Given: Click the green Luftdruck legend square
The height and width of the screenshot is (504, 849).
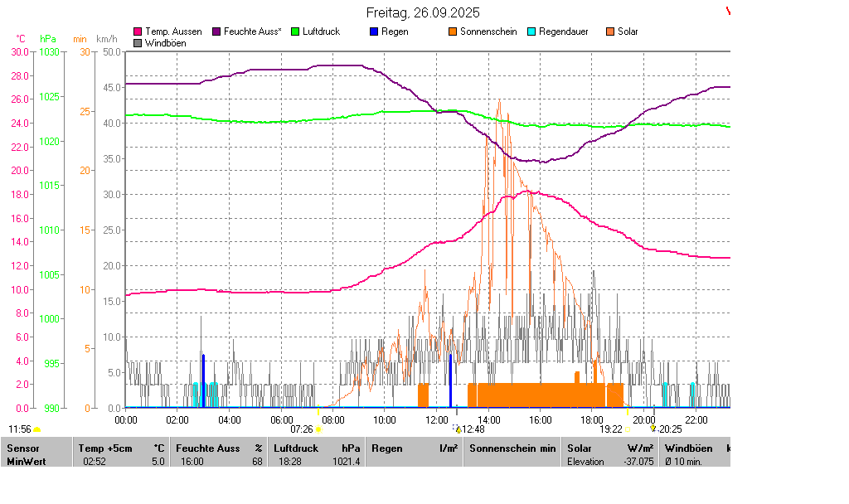Looking at the screenshot, I should (x=295, y=31).
